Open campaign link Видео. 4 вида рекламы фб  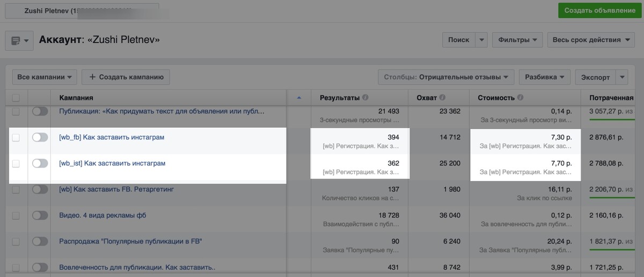pos(103,215)
